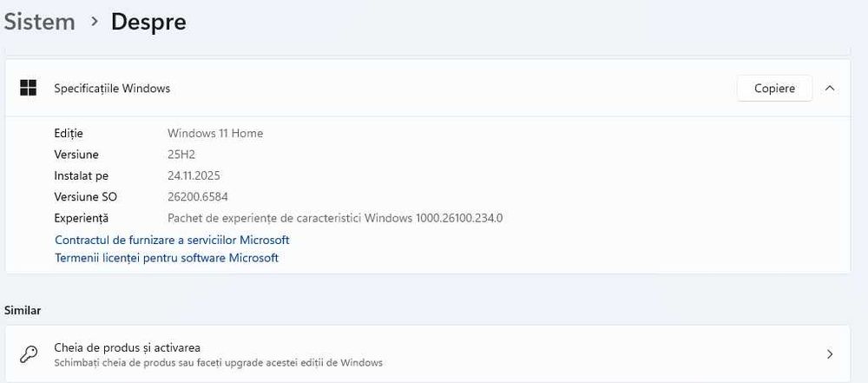Select the install date 24.11.2025
868x383 pixels.
(194, 175)
